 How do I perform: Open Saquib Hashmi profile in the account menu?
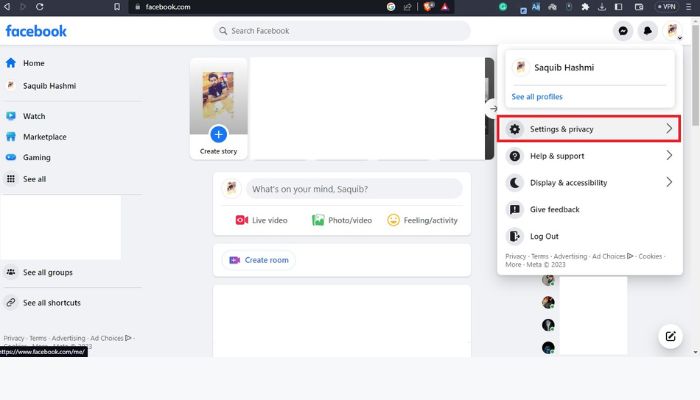(x=589, y=67)
